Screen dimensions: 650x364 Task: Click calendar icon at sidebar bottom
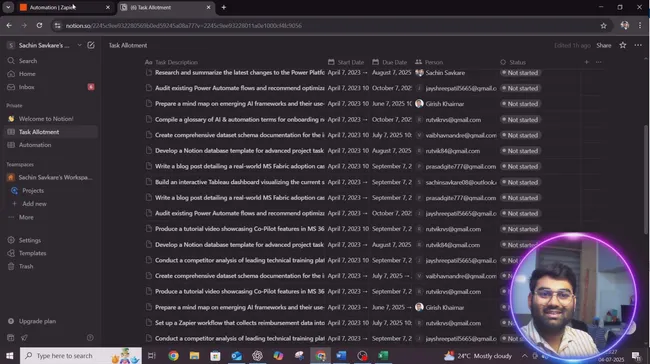[x=11, y=338]
